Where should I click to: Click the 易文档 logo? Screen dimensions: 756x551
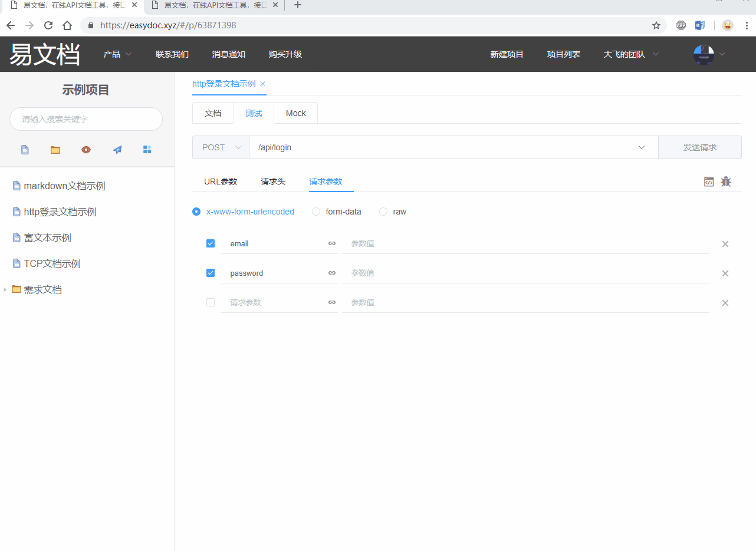point(45,54)
